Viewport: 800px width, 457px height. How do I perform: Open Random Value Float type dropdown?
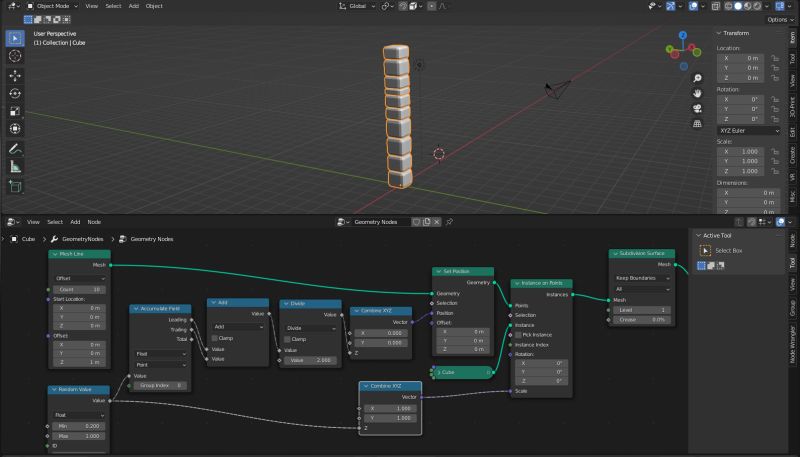[x=79, y=415]
